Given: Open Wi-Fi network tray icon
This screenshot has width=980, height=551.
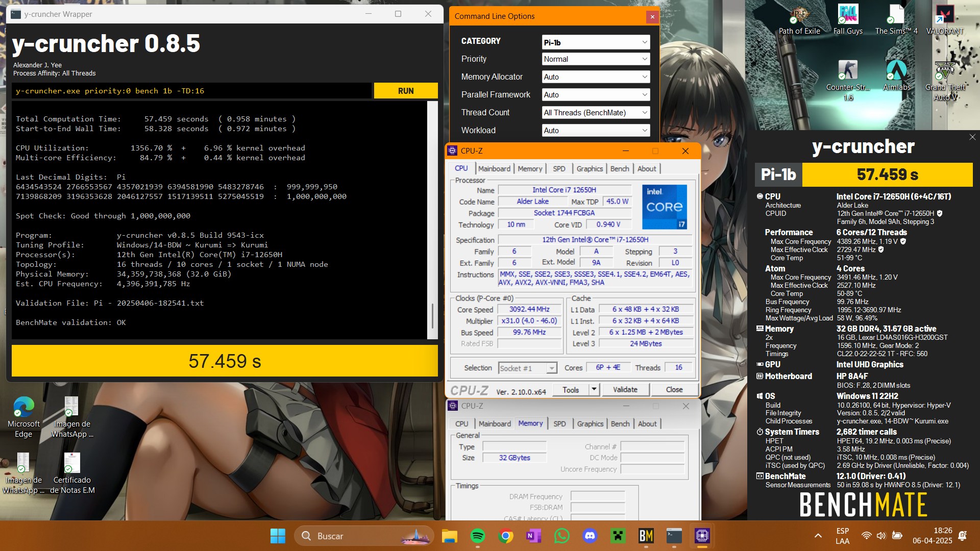Looking at the screenshot, I should (866, 536).
